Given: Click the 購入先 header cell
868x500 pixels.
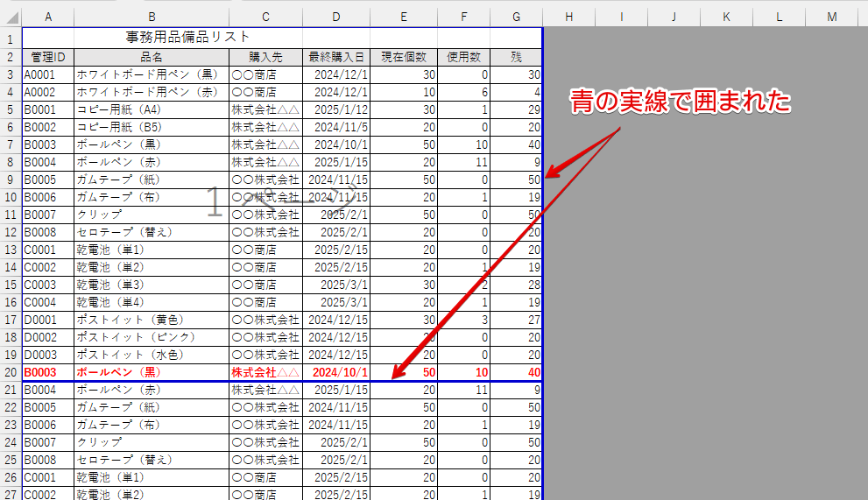Looking at the screenshot, I should coord(265,57).
